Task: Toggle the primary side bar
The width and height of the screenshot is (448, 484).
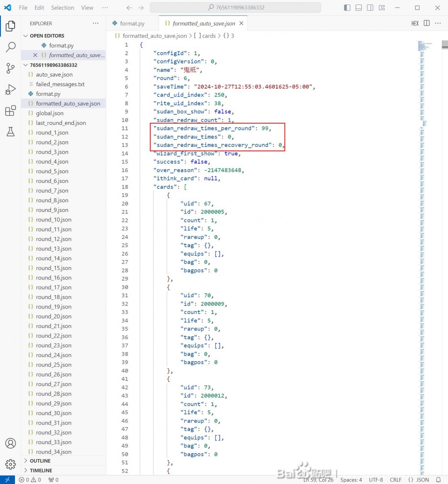Action: click(347, 8)
